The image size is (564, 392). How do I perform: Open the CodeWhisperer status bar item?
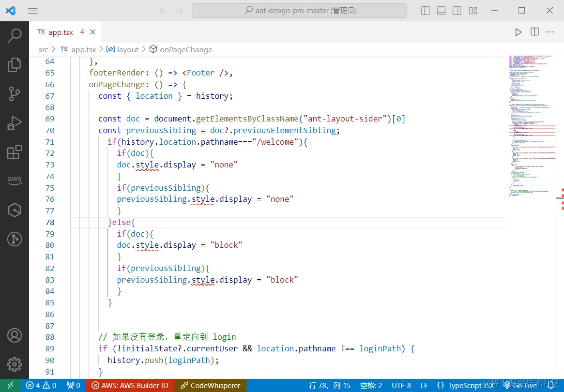coord(210,385)
